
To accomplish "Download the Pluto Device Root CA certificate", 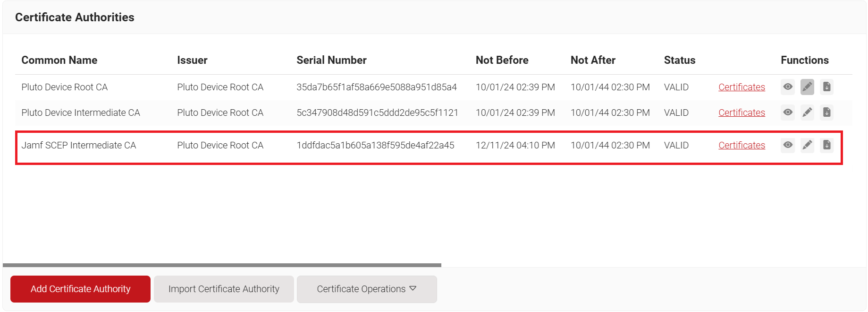I will pyautogui.click(x=826, y=87).
